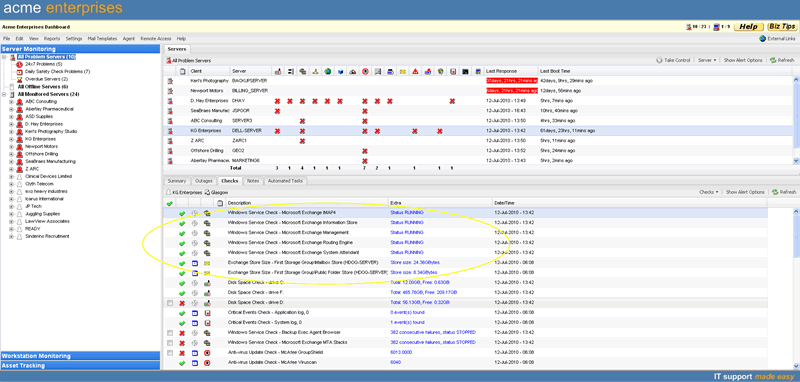This screenshot has width=800, height=382.
Task: Click the checks list scroll up arrow
Action: [796, 212]
